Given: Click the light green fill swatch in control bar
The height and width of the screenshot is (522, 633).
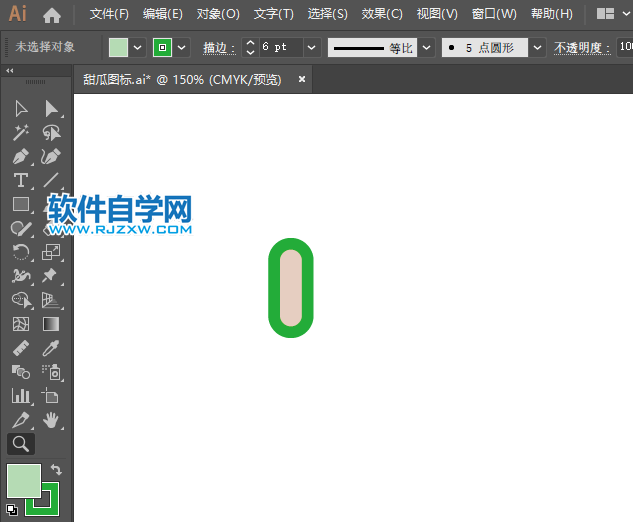Looking at the screenshot, I should (118, 48).
